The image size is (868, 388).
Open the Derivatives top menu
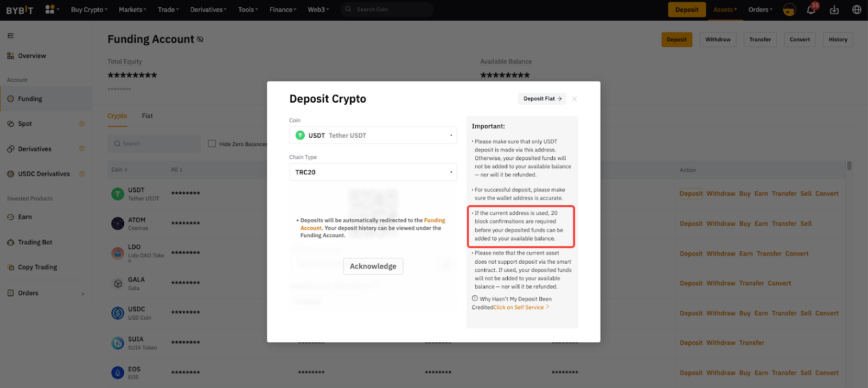[x=208, y=10]
